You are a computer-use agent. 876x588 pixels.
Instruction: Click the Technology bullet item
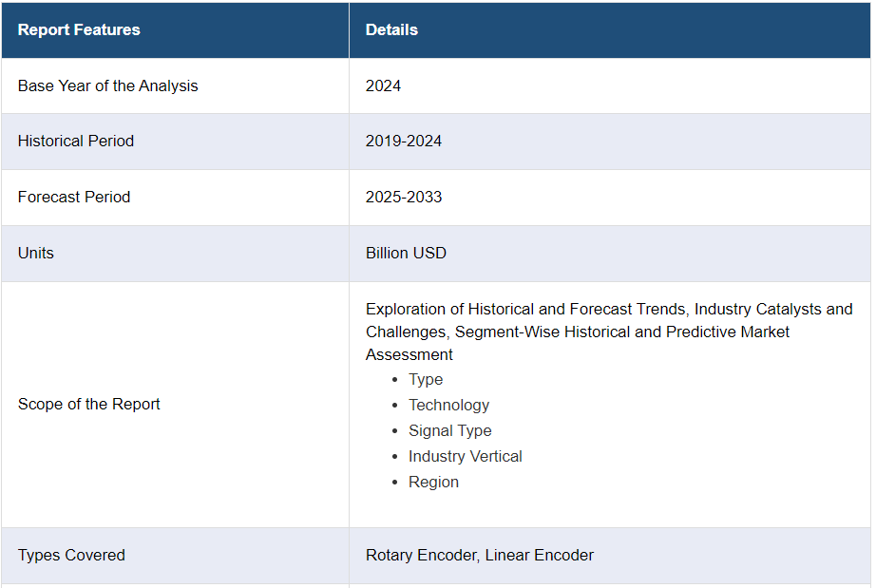coord(448,405)
